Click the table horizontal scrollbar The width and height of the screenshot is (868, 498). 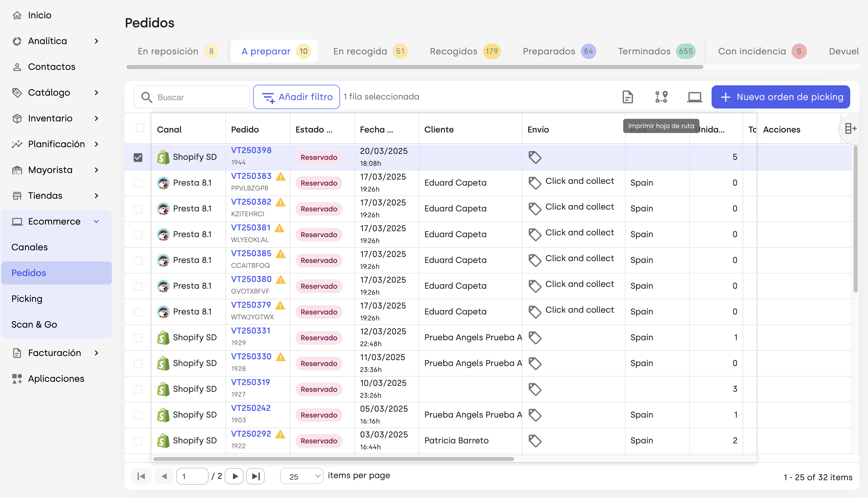334,459
